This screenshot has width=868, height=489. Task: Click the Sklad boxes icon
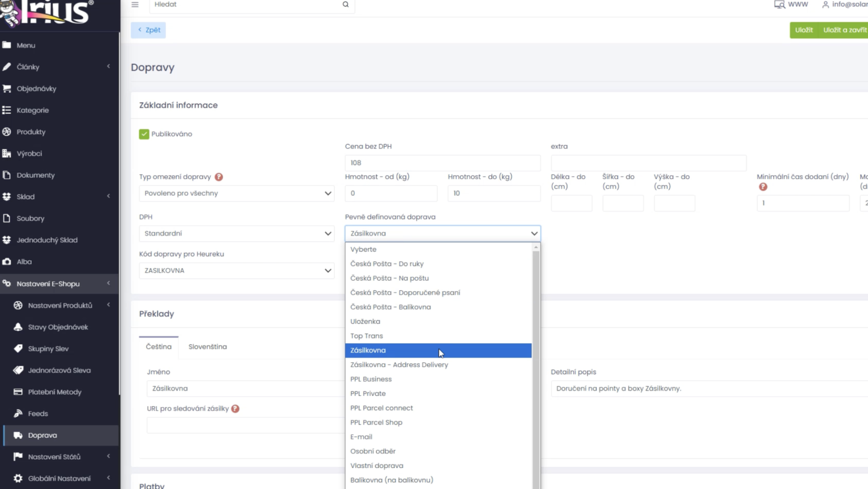pyautogui.click(x=7, y=197)
